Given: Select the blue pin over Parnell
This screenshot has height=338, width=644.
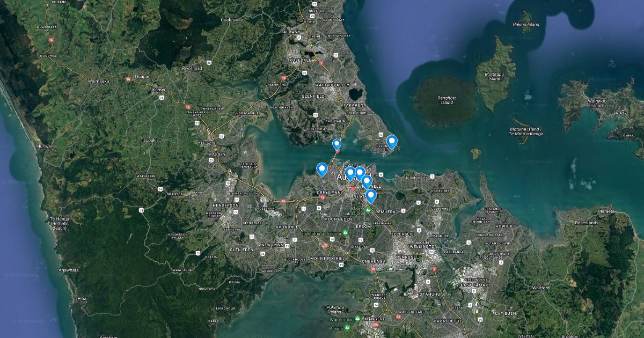Looking at the screenshot, I should pyautogui.click(x=367, y=181).
